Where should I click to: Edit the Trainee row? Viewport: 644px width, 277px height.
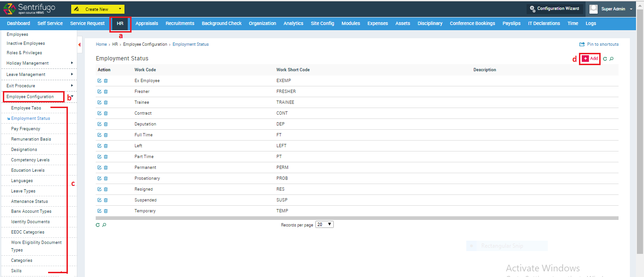(99, 102)
